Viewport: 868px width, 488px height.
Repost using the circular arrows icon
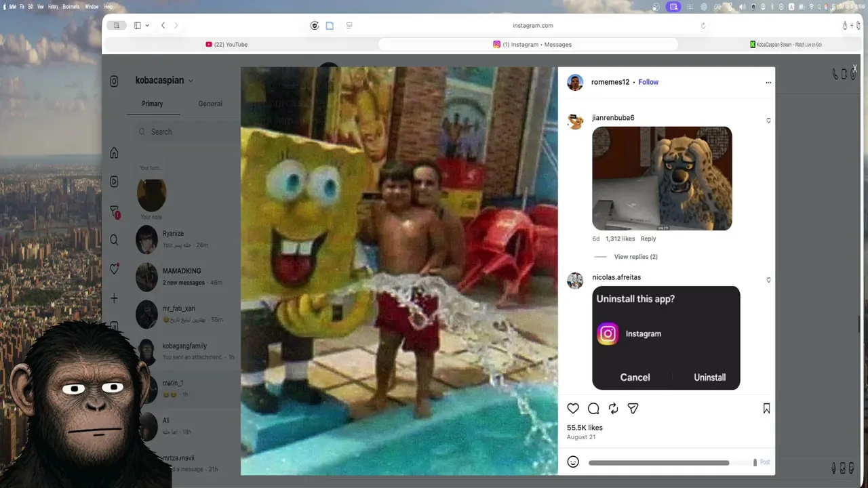pos(613,409)
